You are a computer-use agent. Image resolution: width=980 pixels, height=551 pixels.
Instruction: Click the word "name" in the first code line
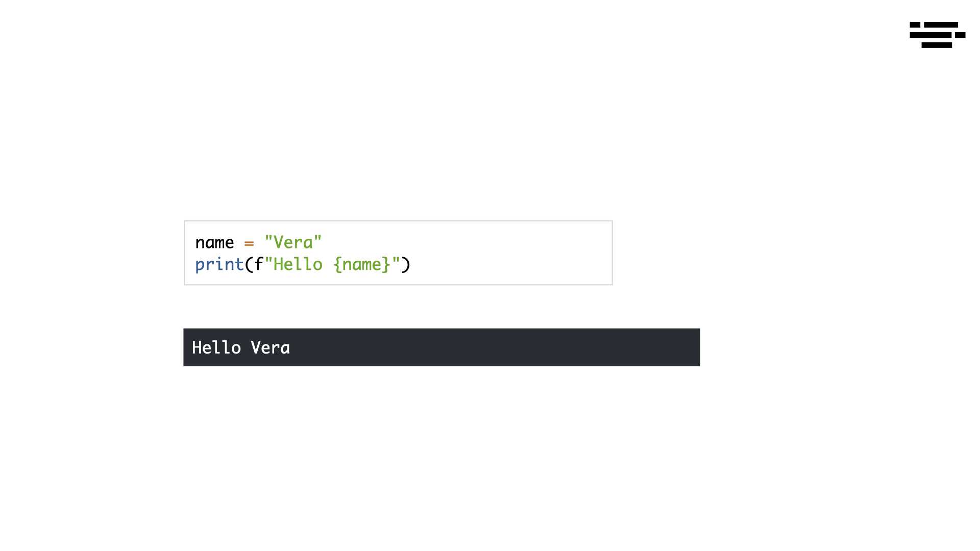(214, 243)
